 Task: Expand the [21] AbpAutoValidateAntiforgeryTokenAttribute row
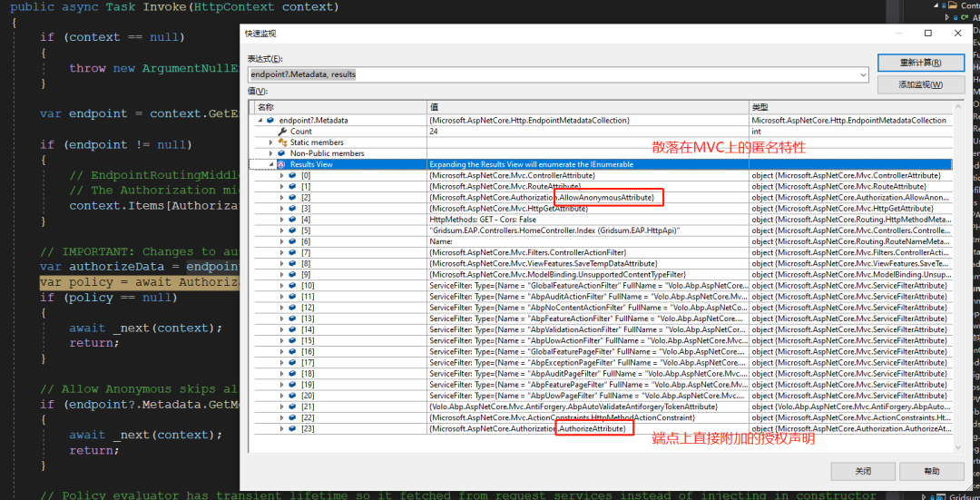(x=282, y=407)
